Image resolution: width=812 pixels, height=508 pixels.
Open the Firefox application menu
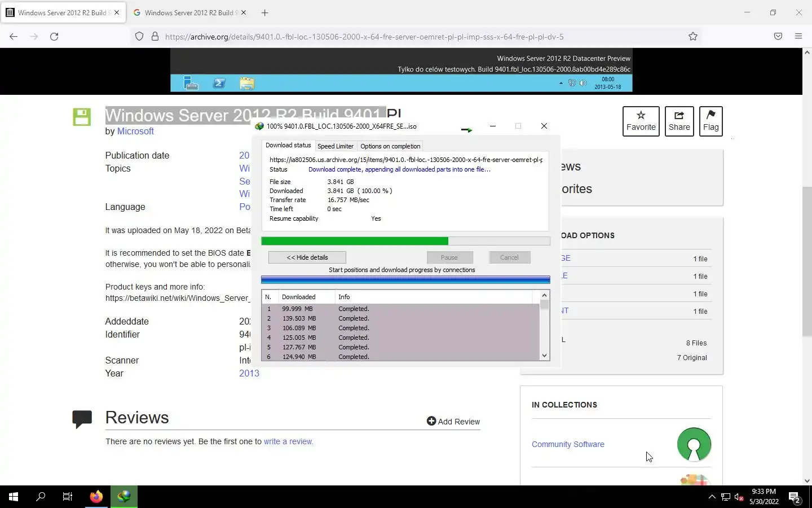point(798,36)
